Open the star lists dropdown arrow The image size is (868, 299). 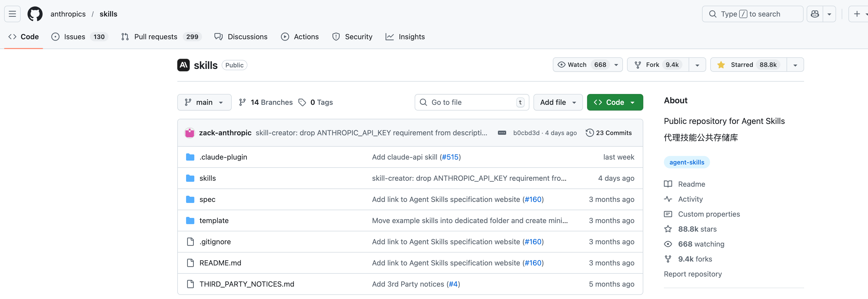coord(795,65)
